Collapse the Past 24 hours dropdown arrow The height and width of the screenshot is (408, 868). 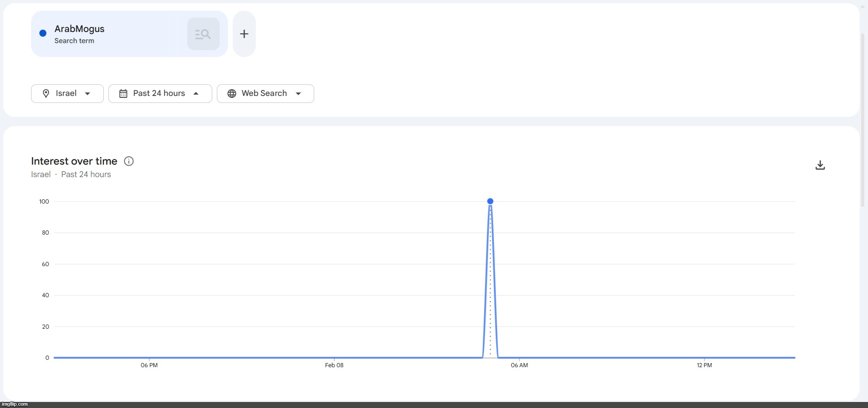(x=196, y=94)
